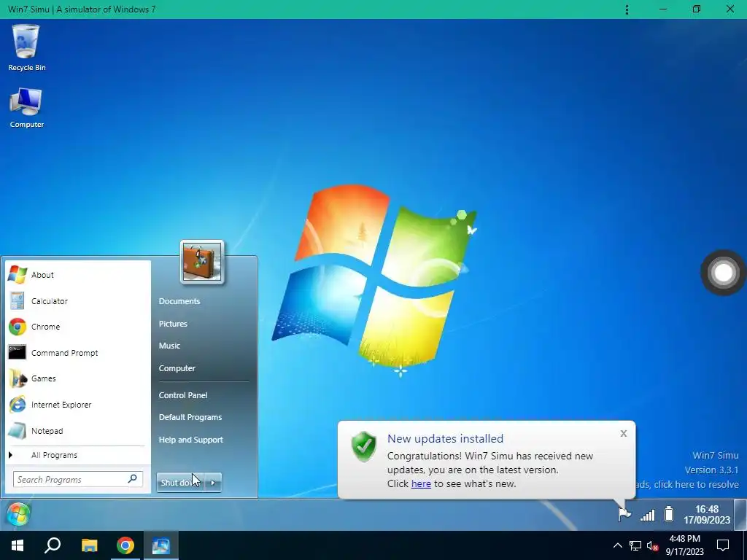This screenshot has height=560, width=747.
Task: Open Default Programs from Start menu
Action: [x=190, y=417]
